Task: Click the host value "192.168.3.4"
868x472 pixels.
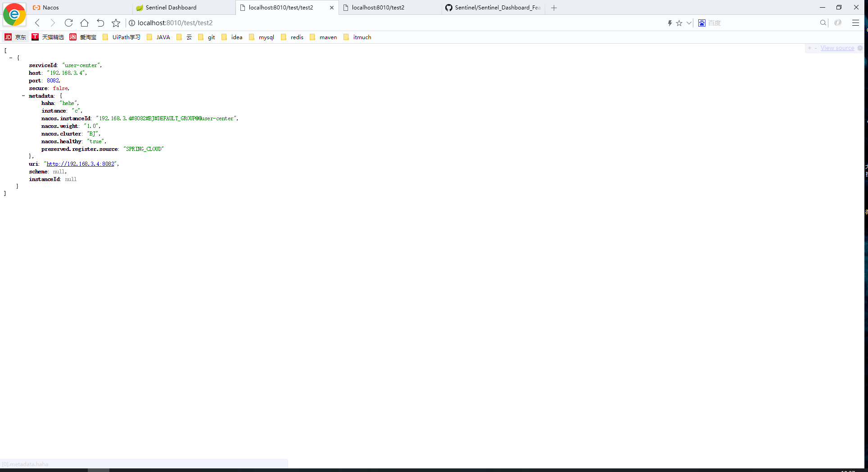Action: click(x=66, y=73)
